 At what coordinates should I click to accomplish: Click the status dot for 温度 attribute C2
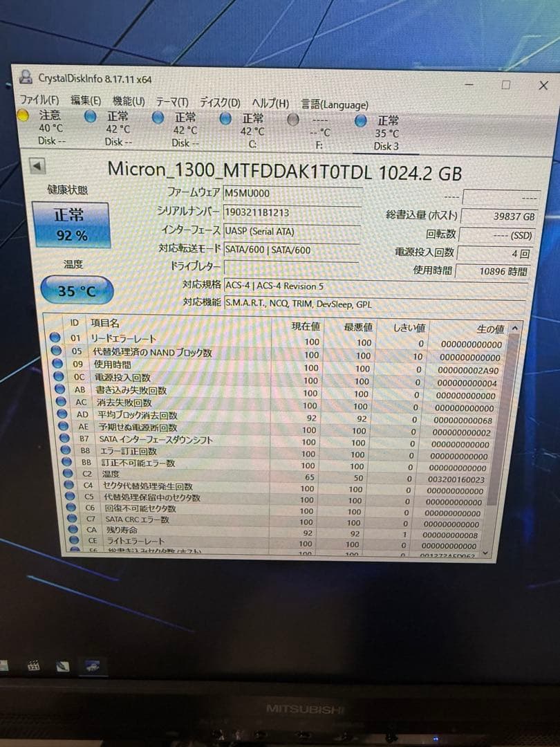point(68,474)
